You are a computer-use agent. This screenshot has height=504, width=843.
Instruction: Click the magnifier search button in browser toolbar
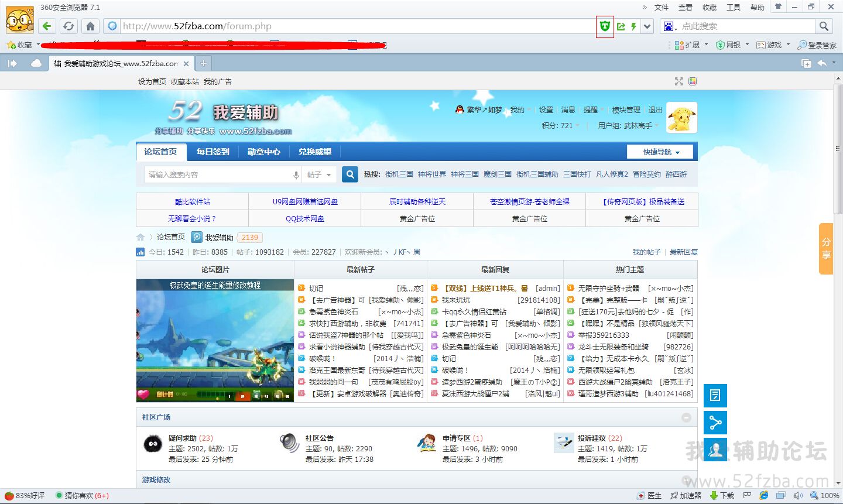[x=824, y=26]
